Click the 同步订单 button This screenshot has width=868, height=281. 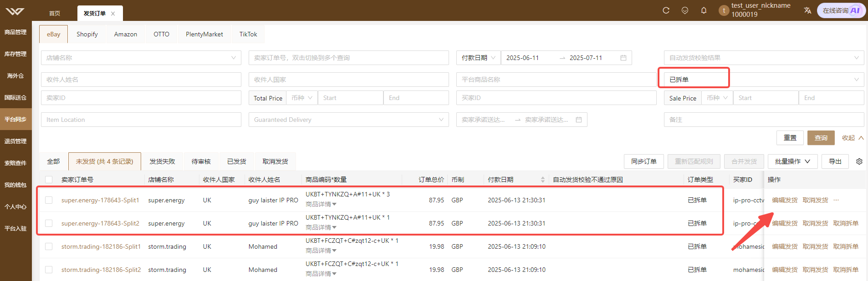click(644, 161)
